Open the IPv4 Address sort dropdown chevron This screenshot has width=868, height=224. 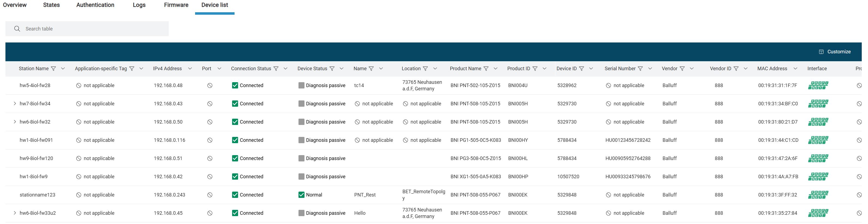coord(190,69)
